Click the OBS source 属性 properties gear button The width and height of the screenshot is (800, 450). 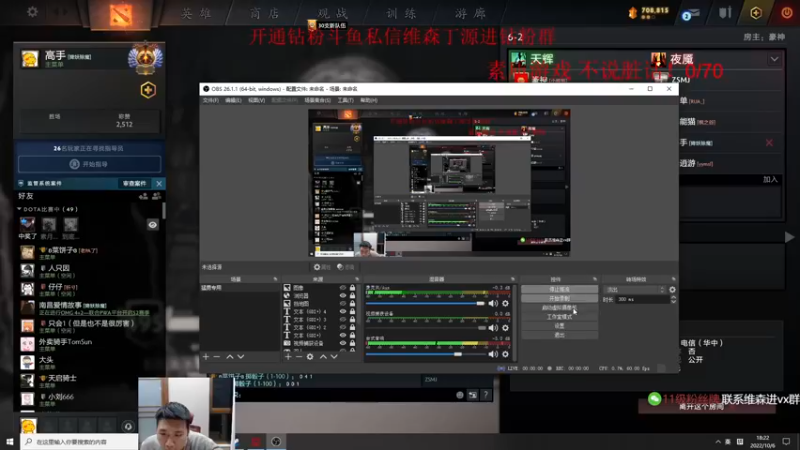322,267
